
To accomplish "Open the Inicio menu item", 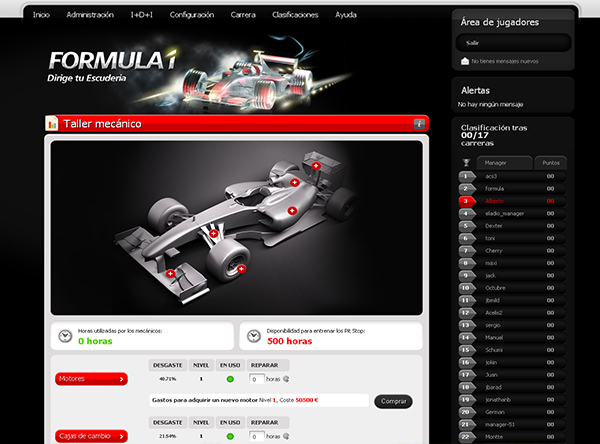I will click(x=41, y=15).
